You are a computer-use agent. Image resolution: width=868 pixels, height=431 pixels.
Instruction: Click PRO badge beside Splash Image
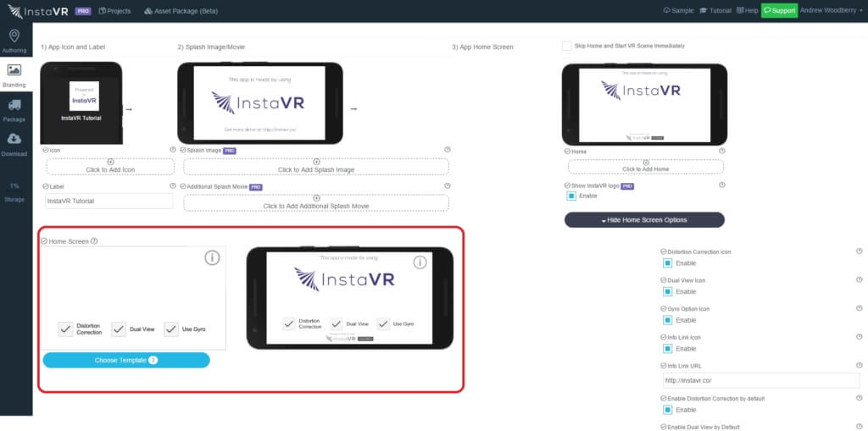pos(230,151)
